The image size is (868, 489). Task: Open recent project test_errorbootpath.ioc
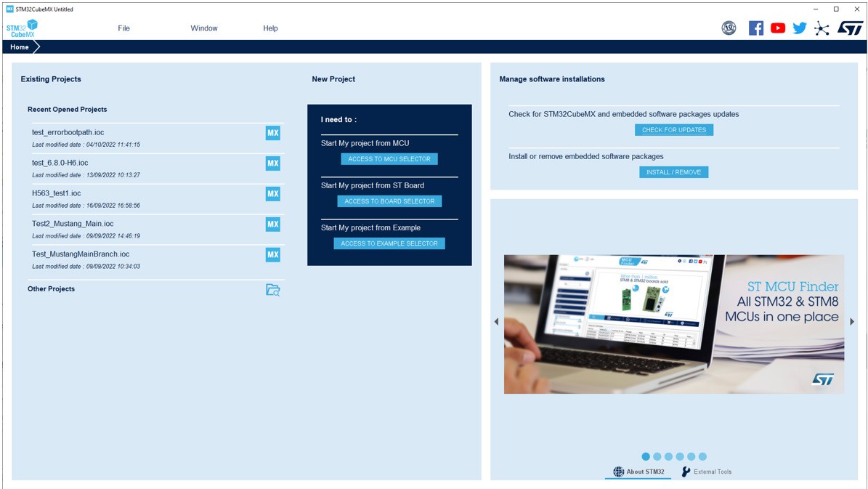point(68,132)
